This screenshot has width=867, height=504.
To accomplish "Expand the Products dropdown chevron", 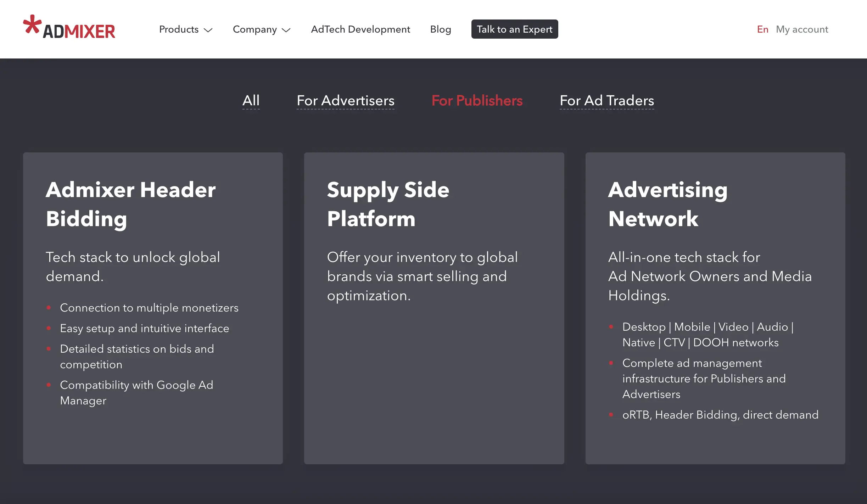I will 208,30.
